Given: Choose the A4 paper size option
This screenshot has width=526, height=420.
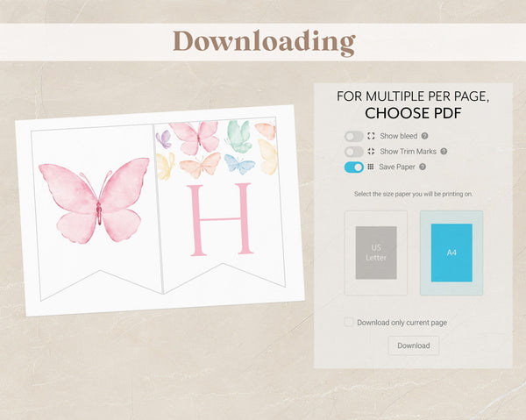Looking at the screenshot, I should pos(451,253).
